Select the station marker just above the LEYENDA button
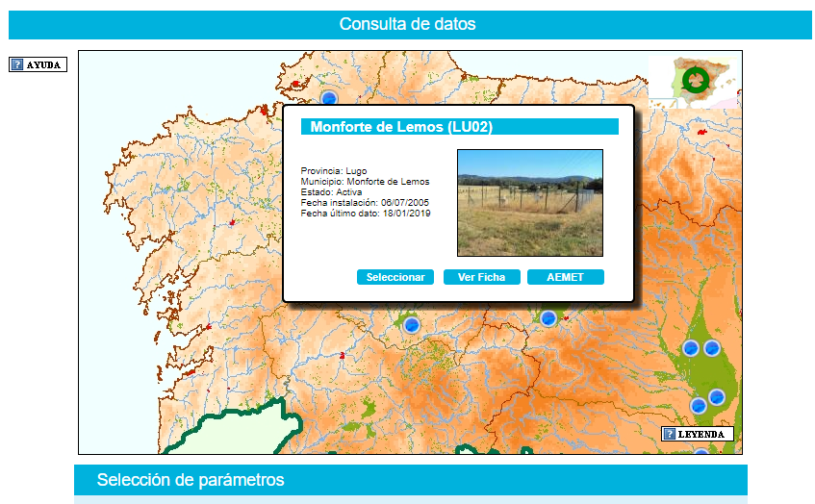This screenshot has width=815, height=504. (717, 397)
